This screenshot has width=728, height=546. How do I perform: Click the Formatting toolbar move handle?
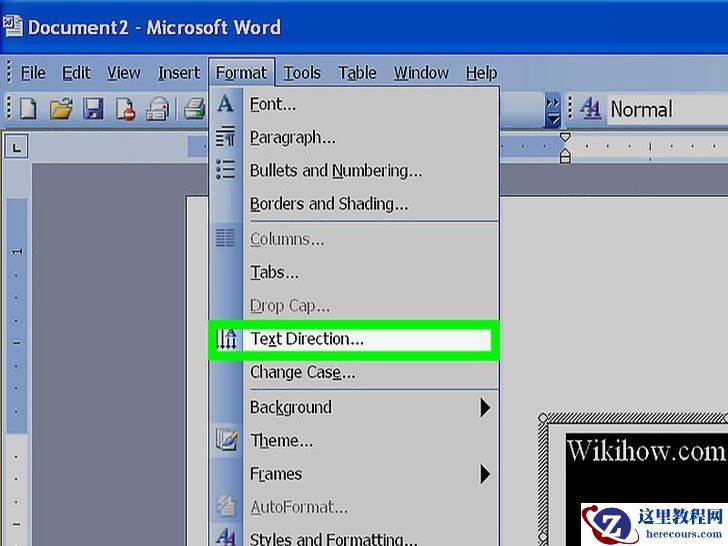point(570,109)
